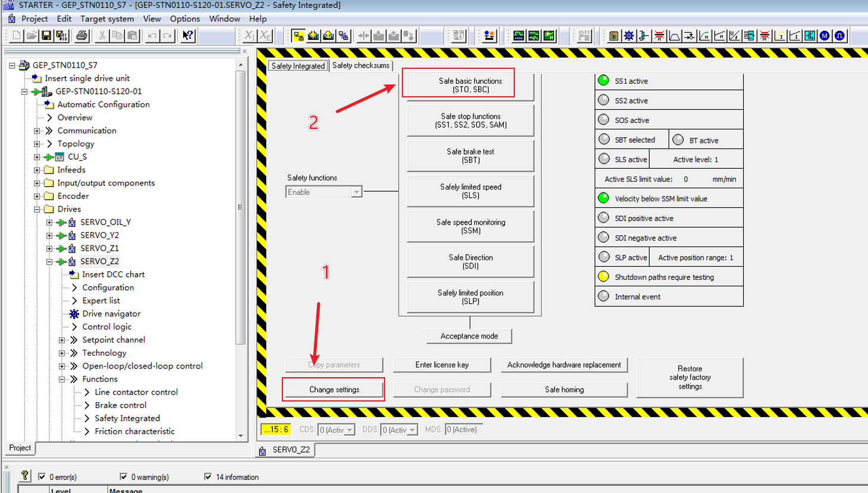Open the Safety functions Enable dropdown
868x493 pixels.
point(356,192)
